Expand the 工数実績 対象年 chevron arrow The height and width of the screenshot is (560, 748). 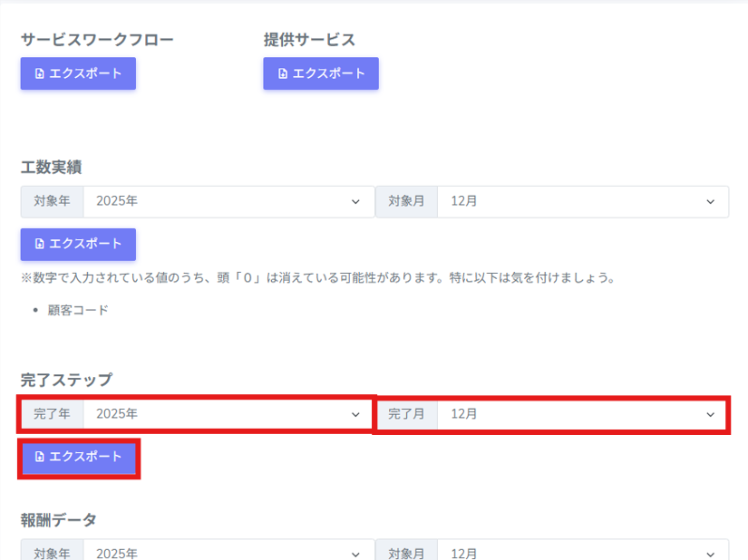tap(355, 202)
